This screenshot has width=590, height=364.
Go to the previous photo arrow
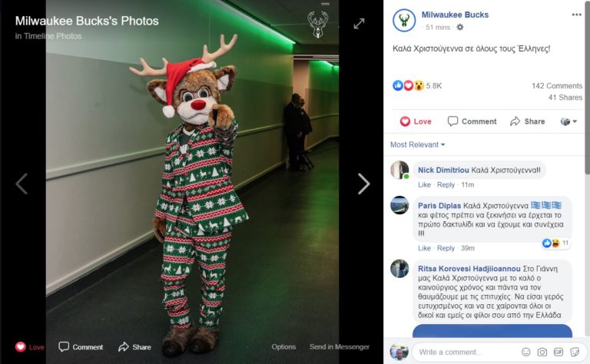(22, 184)
